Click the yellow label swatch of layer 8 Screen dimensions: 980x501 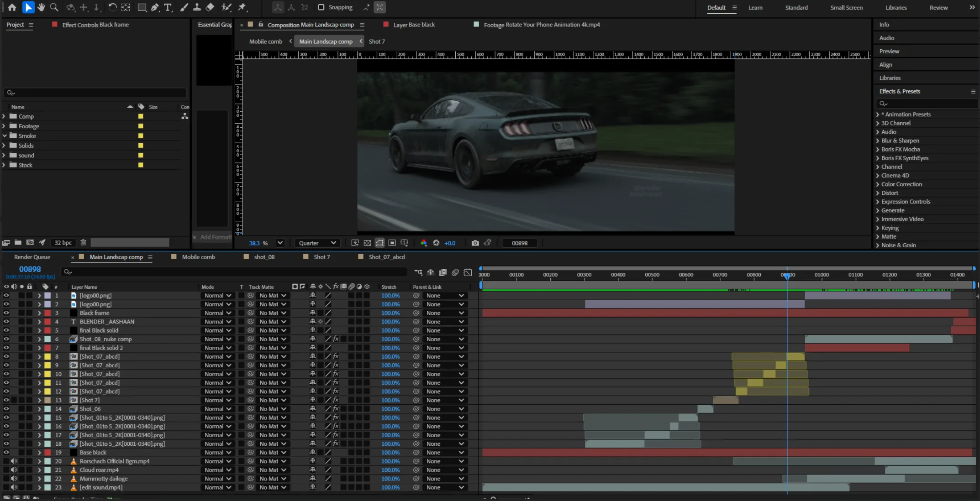(x=47, y=357)
